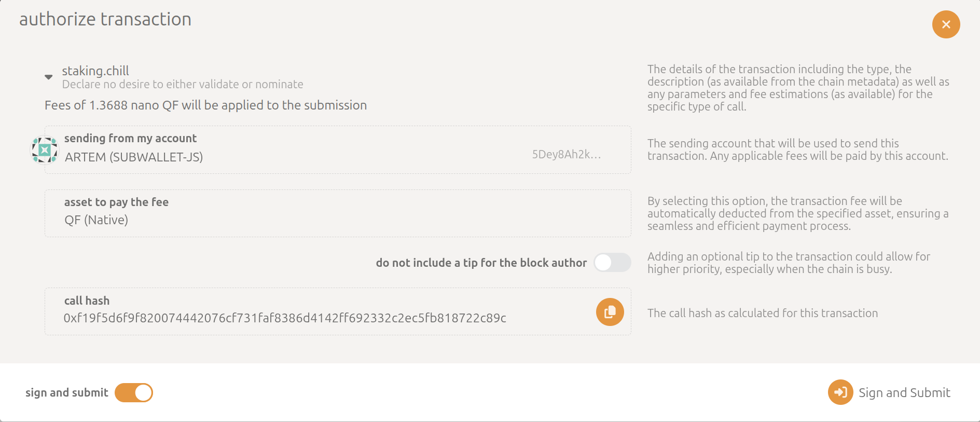
Task: Click the call hash field label
Action: 87,300
